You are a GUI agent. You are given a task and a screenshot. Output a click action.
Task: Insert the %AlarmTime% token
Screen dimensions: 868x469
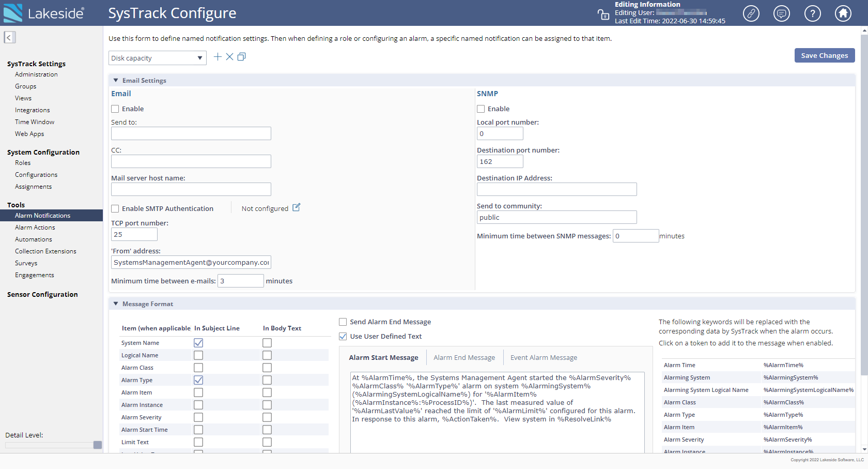tap(783, 365)
